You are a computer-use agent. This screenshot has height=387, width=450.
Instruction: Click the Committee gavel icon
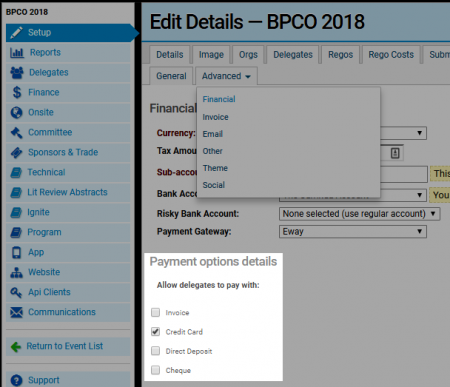(x=16, y=132)
